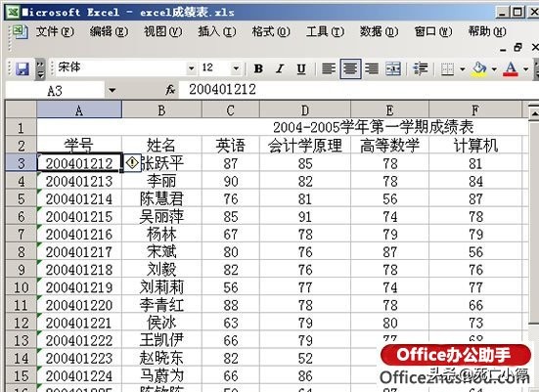Image resolution: width=539 pixels, height=392 pixels.
Task: Select column D header
Action: (x=305, y=109)
